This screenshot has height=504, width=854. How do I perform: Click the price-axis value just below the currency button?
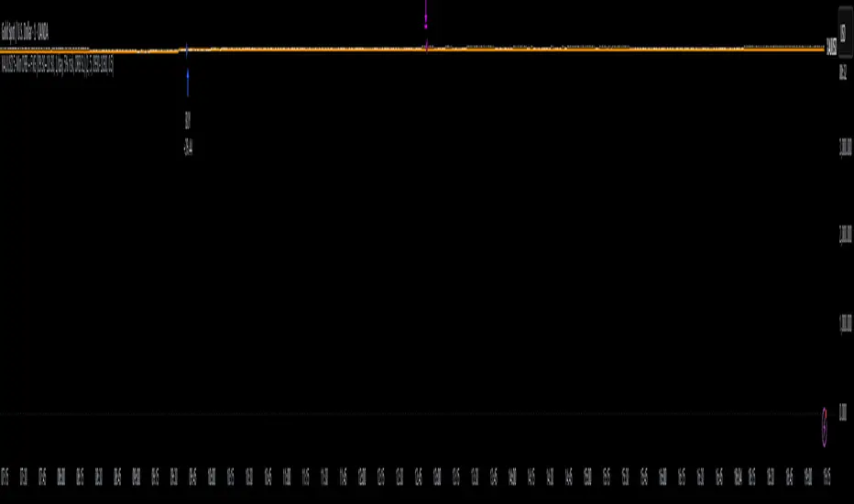click(x=843, y=71)
